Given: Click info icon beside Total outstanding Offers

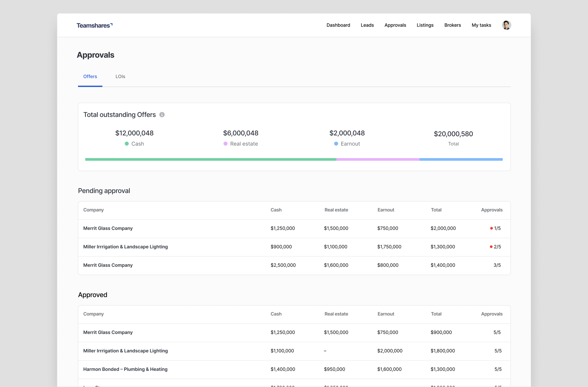Looking at the screenshot, I should tap(162, 115).
